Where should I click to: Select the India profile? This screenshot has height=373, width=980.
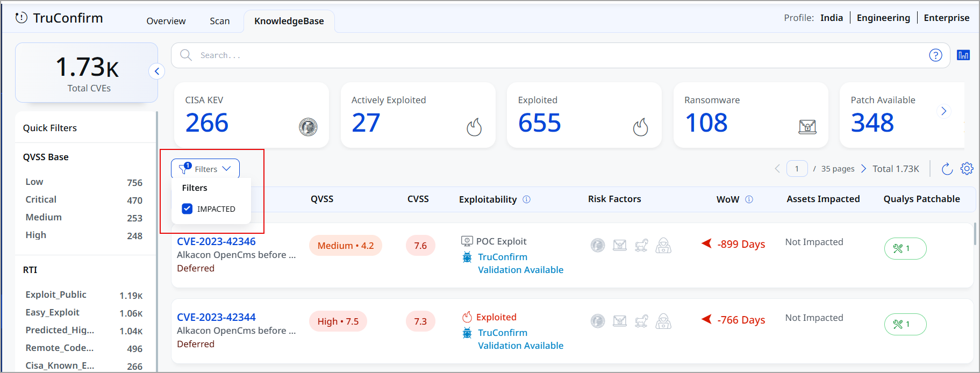pos(832,18)
